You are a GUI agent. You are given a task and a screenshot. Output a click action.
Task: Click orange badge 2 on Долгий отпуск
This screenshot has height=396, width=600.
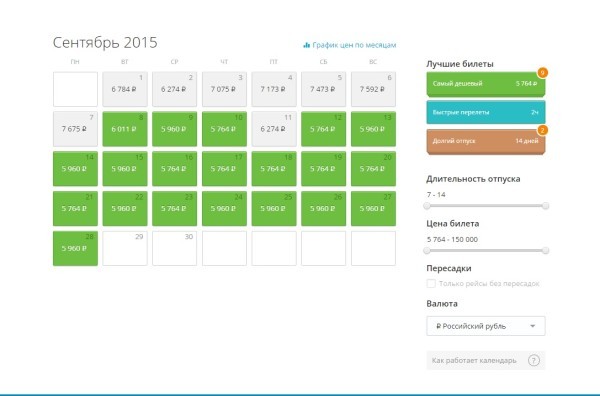pos(542,130)
